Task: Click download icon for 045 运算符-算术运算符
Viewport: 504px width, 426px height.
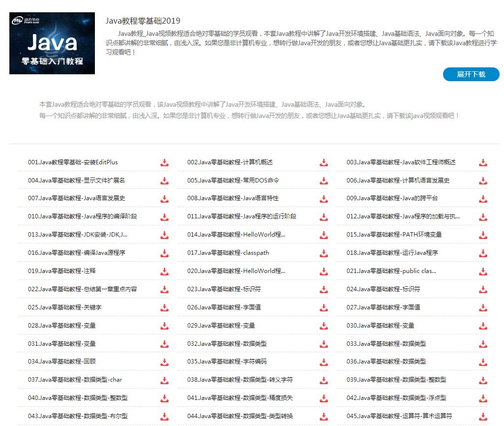Action: 483,416
